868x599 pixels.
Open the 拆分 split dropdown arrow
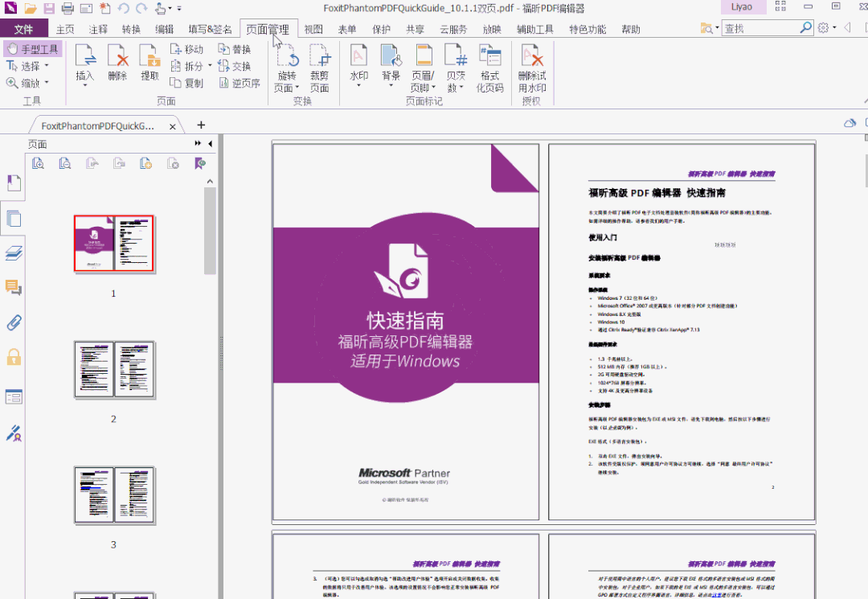pos(210,66)
